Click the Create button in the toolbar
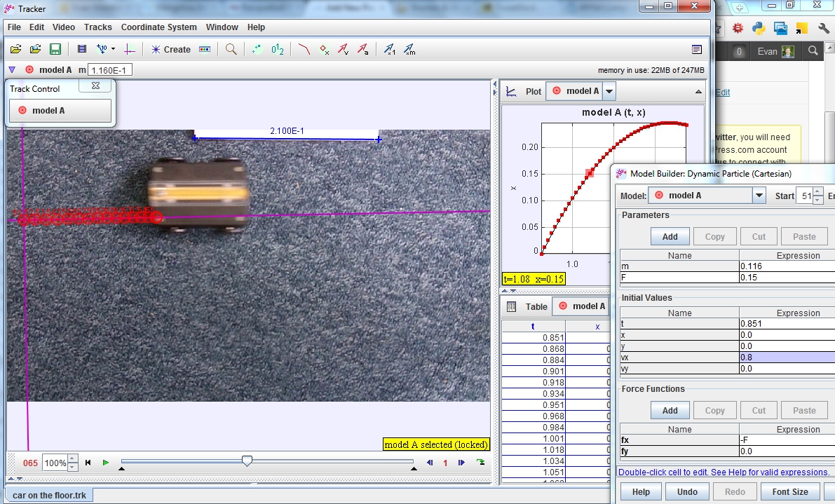The image size is (835, 504). (x=172, y=49)
